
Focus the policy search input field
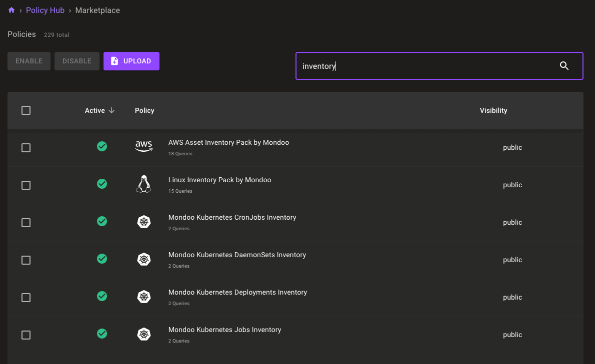pos(425,66)
